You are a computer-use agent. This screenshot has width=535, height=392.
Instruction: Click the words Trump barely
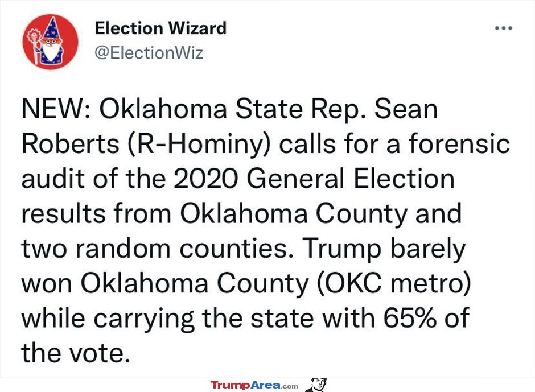pos(384,248)
